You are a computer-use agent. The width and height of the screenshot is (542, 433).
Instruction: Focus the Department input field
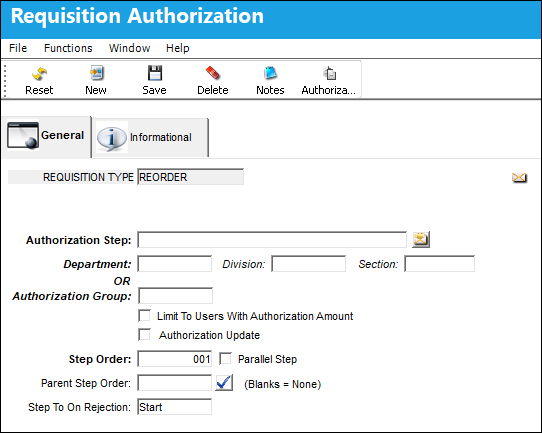coord(175,264)
